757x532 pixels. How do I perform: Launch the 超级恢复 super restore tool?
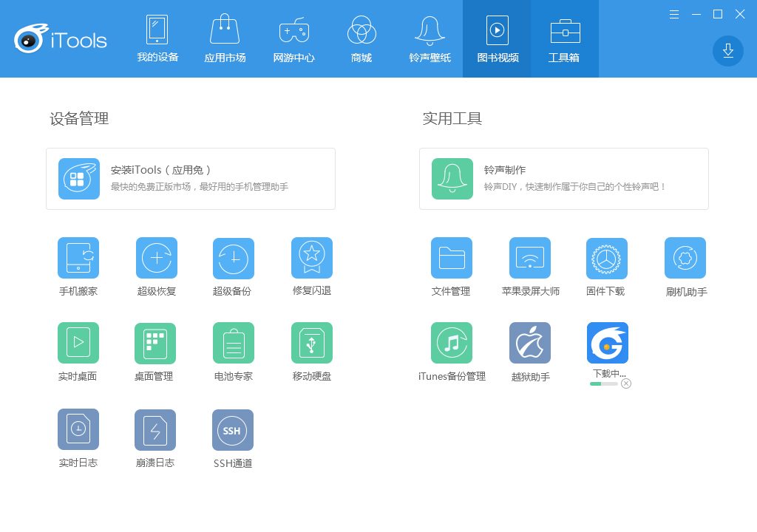click(157, 259)
